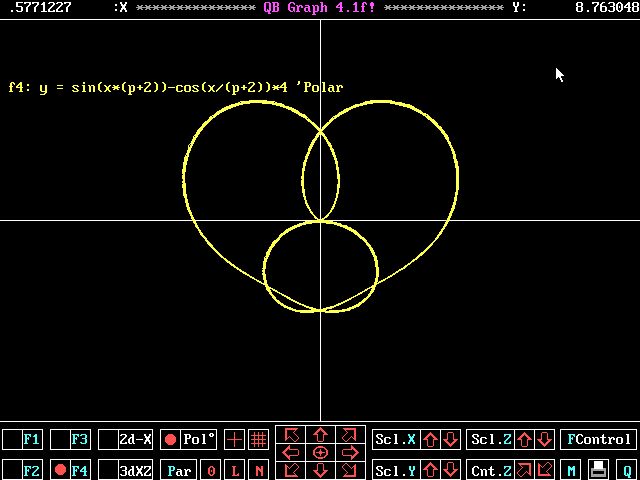Enable the 3dXZ mode checkbox
The width and height of the screenshot is (640, 480).
(x=108, y=470)
